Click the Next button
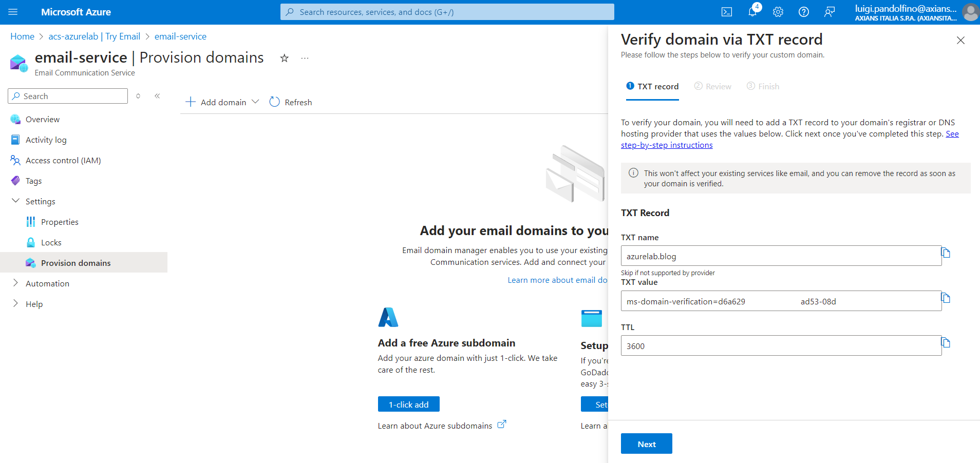980x463 pixels. [x=646, y=444]
